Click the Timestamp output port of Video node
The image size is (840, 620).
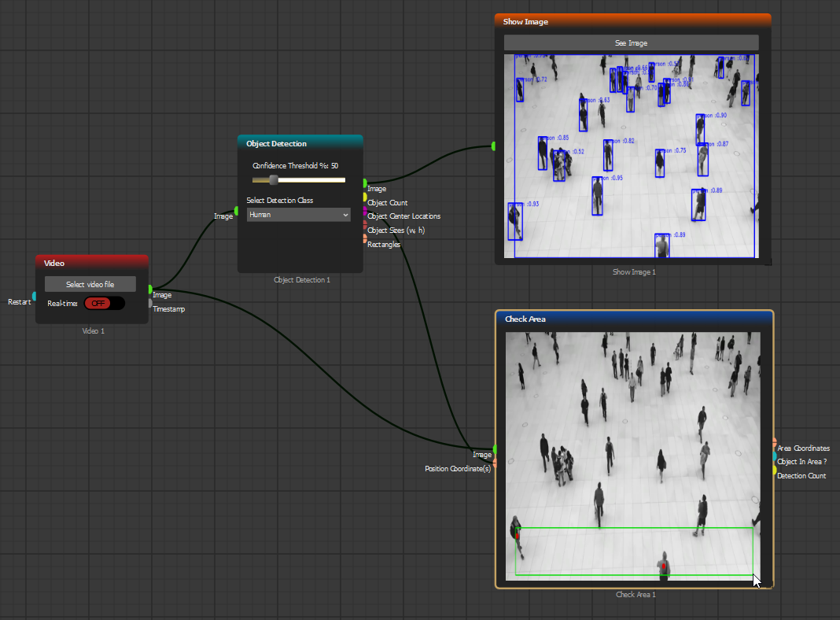150,303
